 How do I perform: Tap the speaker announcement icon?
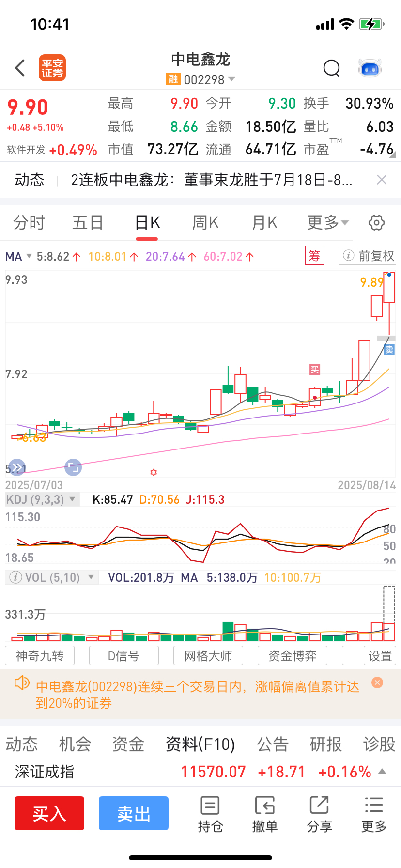click(22, 683)
